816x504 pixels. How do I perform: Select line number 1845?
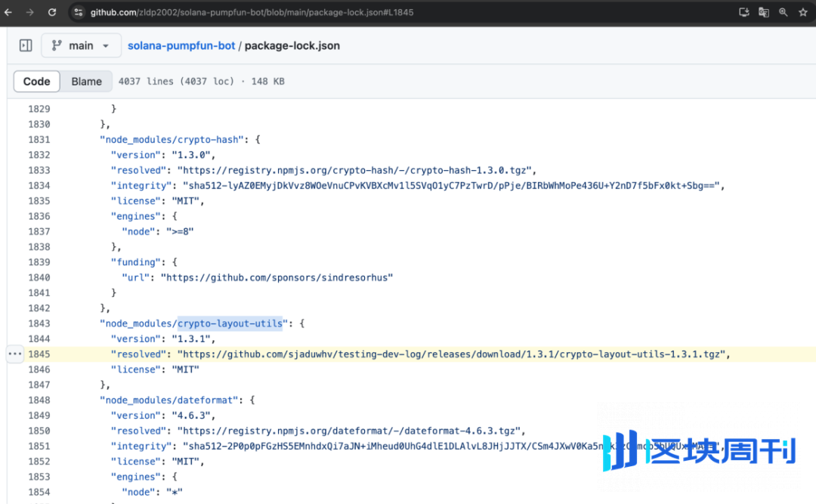39,354
